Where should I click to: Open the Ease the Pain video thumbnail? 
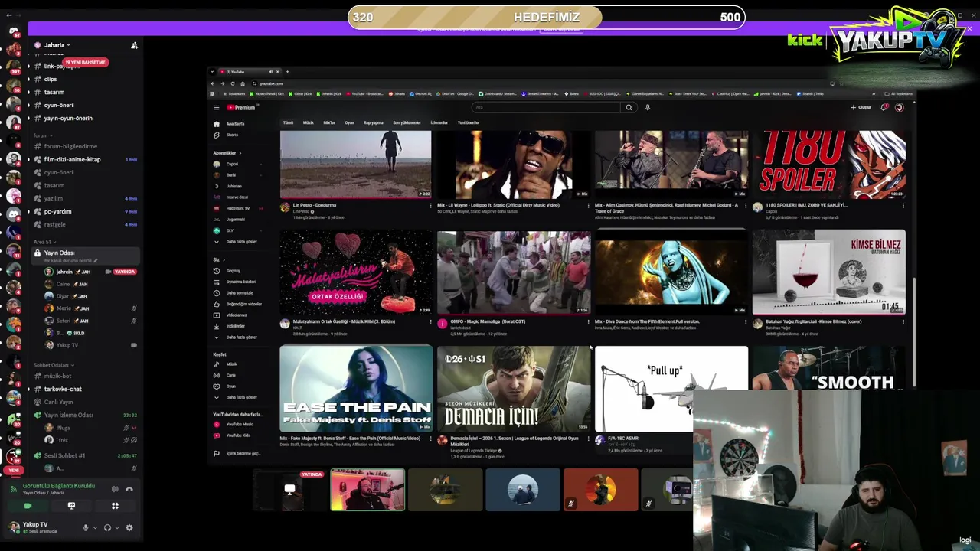(356, 389)
